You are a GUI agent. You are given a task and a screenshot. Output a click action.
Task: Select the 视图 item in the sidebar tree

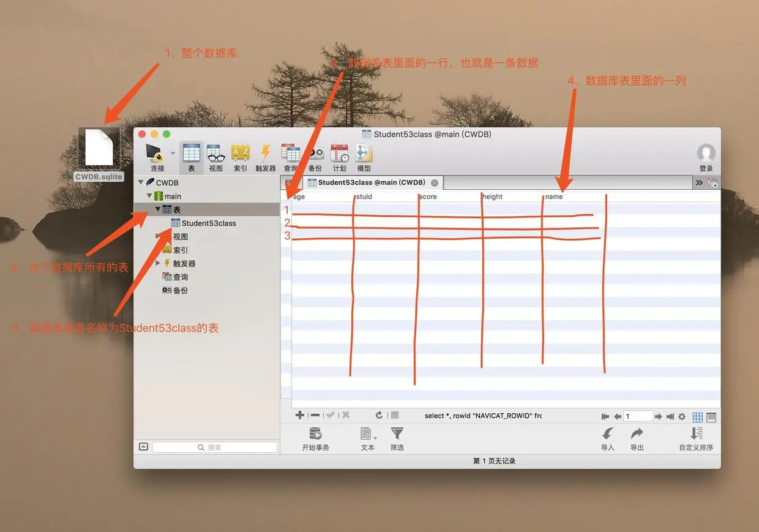180,236
